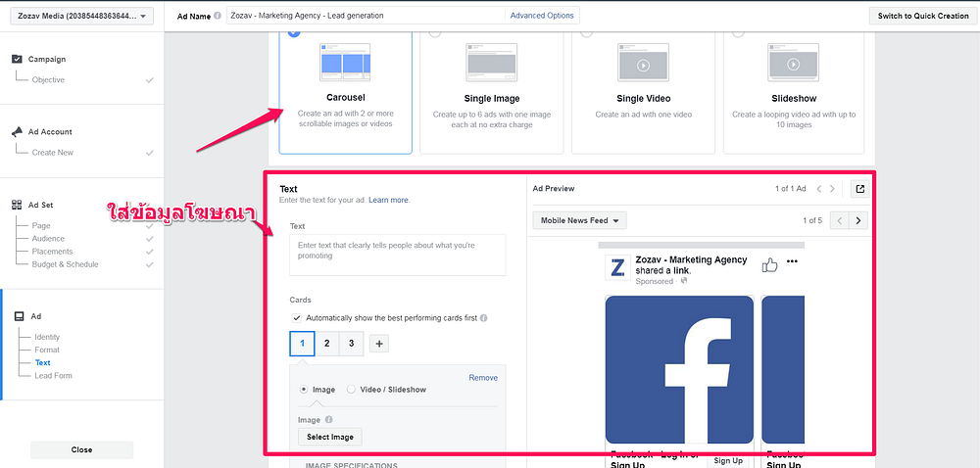The height and width of the screenshot is (468, 980).
Task: Open Placements under Ad Set
Action: (x=53, y=252)
